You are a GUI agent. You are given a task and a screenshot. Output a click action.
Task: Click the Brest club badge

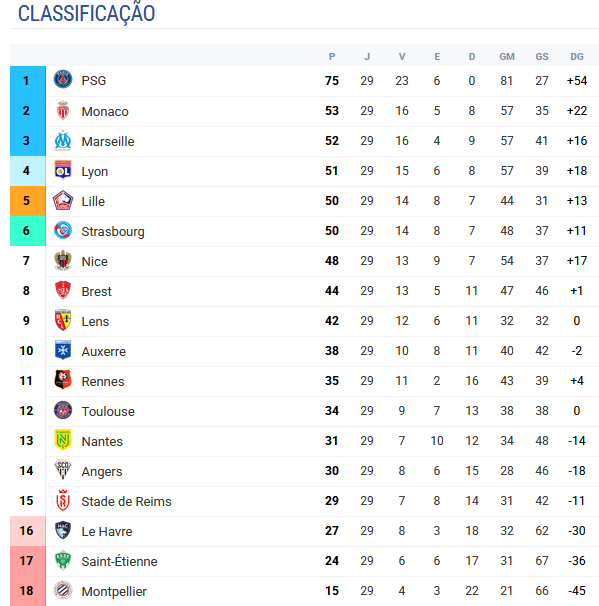[63, 290]
